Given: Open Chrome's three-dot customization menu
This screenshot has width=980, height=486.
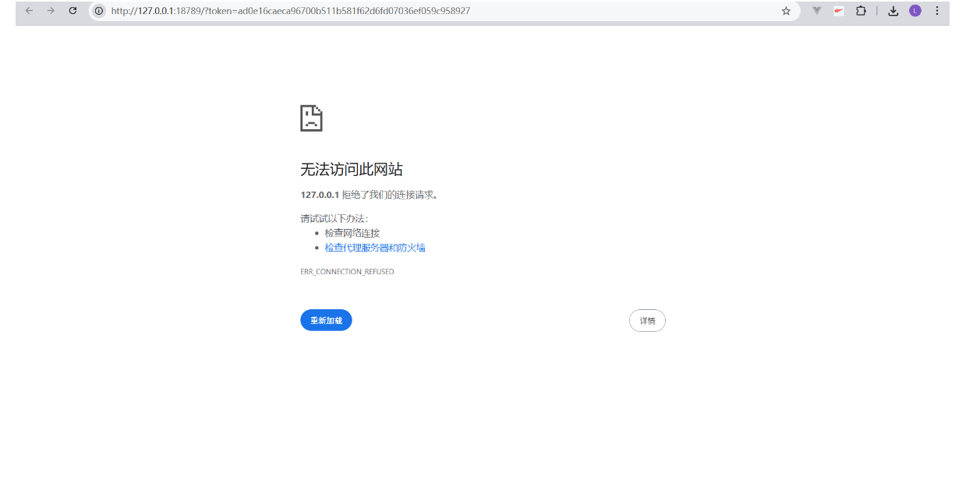Looking at the screenshot, I should tap(936, 11).
